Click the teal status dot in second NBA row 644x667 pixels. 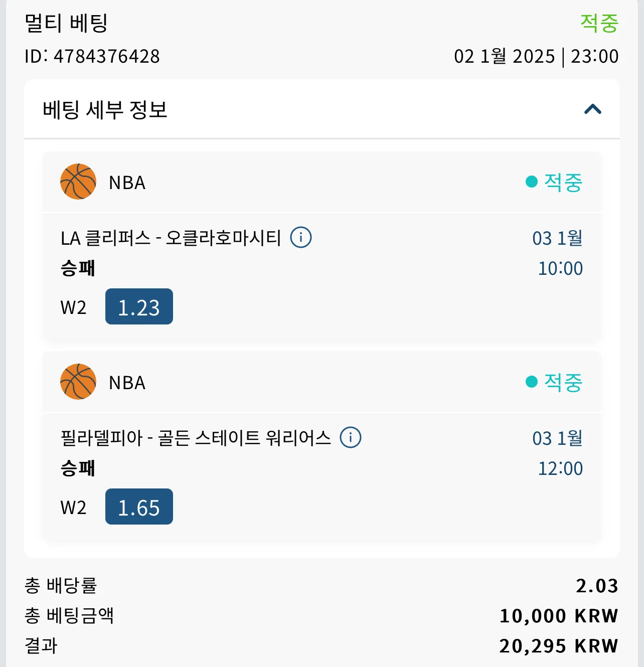(x=532, y=382)
